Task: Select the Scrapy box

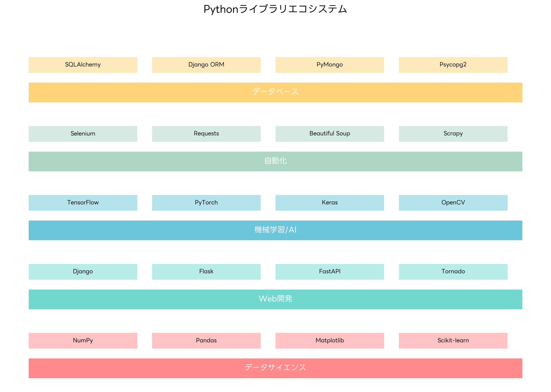Action: pos(453,134)
